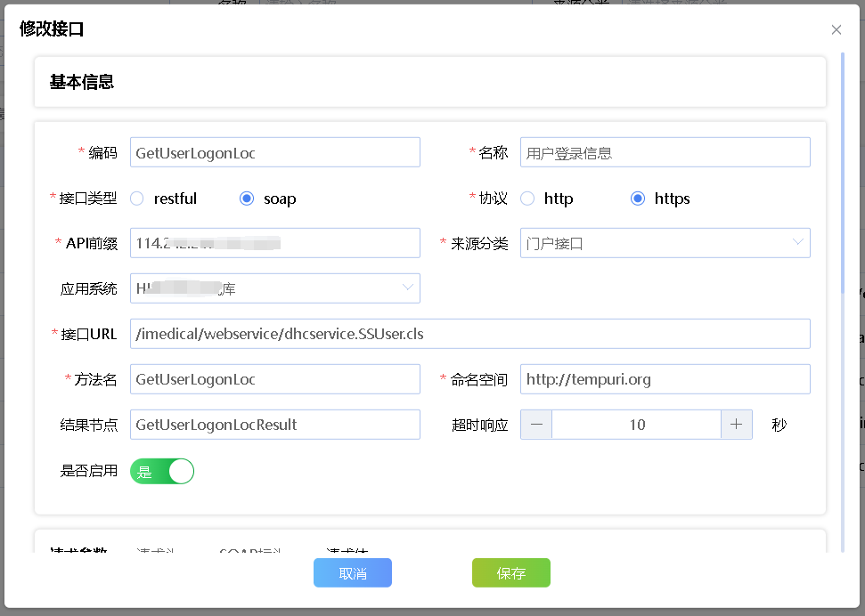Select the 方法名 input field
865x616 pixels.
click(274, 379)
